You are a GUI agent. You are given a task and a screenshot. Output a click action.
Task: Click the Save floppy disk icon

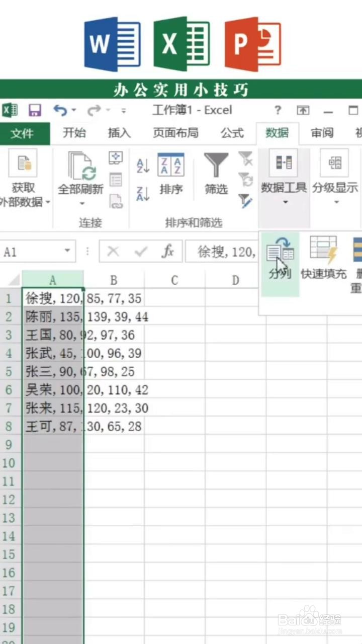tap(35, 110)
